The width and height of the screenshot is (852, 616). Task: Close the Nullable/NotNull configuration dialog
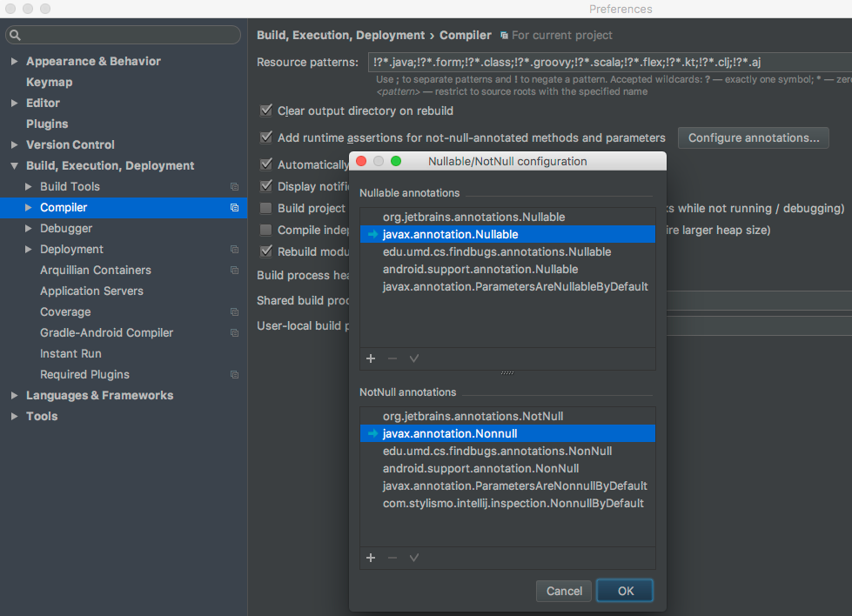361,161
